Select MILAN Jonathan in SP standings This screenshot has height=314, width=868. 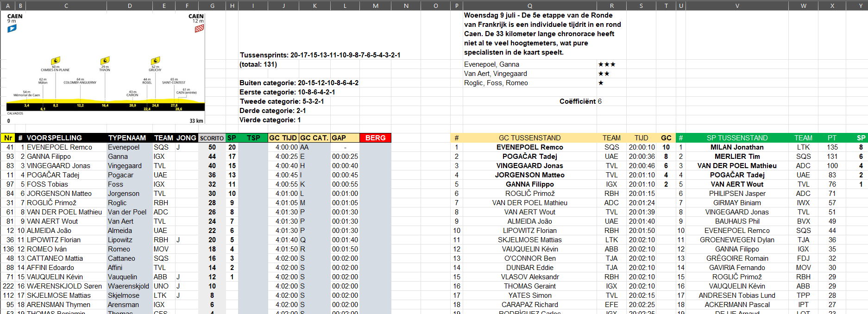pyautogui.click(x=737, y=147)
